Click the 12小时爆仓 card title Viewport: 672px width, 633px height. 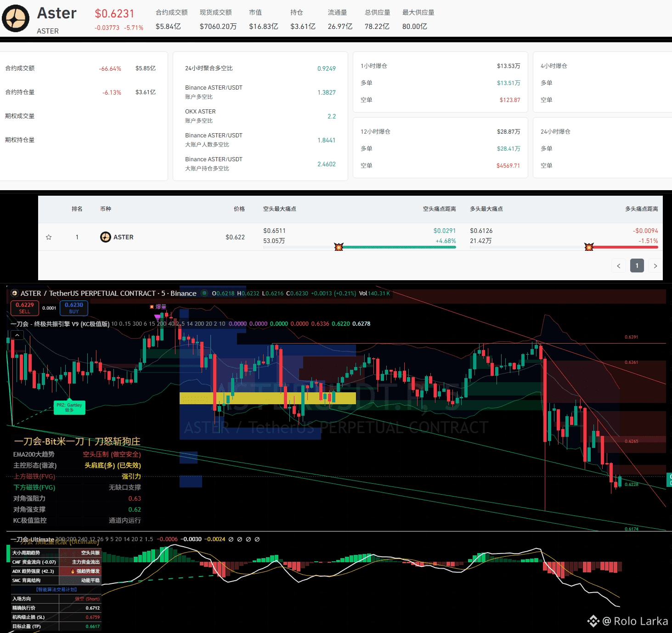click(x=376, y=132)
